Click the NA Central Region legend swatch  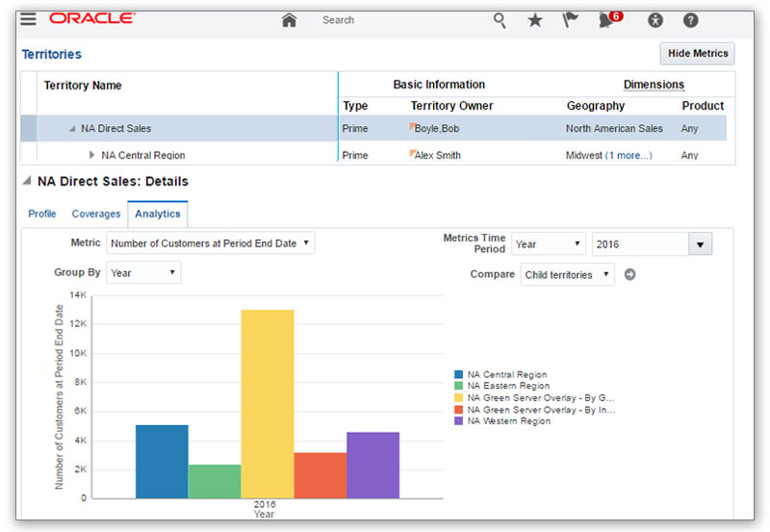click(x=459, y=375)
